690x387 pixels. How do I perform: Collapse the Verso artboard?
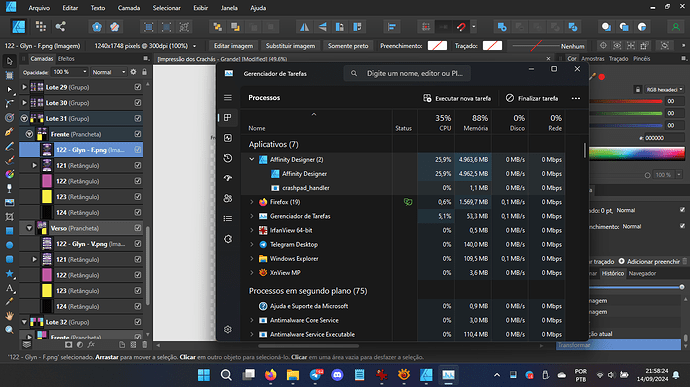click(29, 228)
